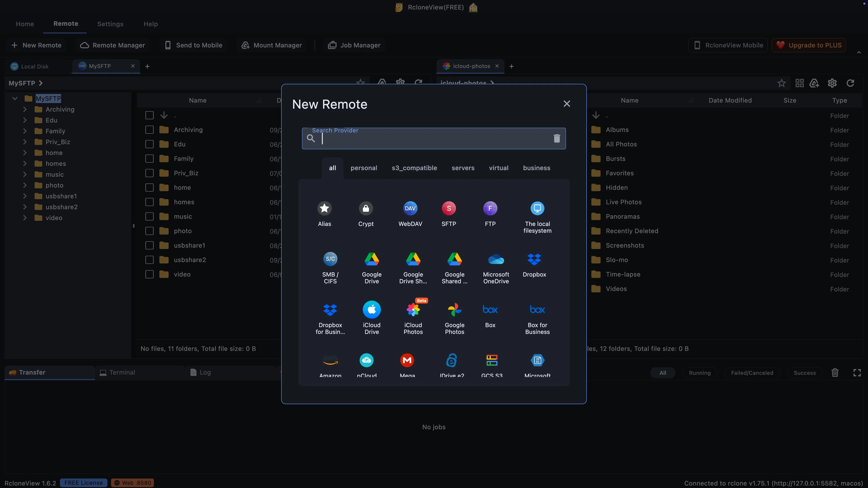Open the Job Manager
868x488 pixels.
pos(354,45)
